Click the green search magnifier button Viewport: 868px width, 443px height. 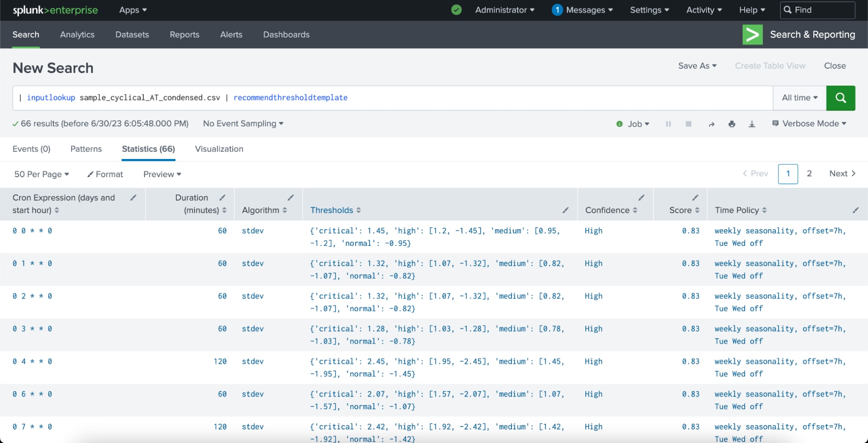[x=840, y=98]
